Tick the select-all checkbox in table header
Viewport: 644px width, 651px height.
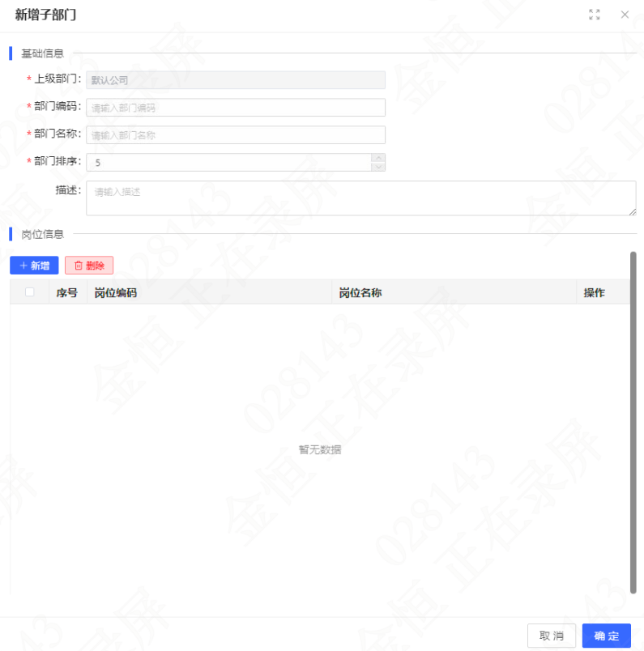[29, 291]
